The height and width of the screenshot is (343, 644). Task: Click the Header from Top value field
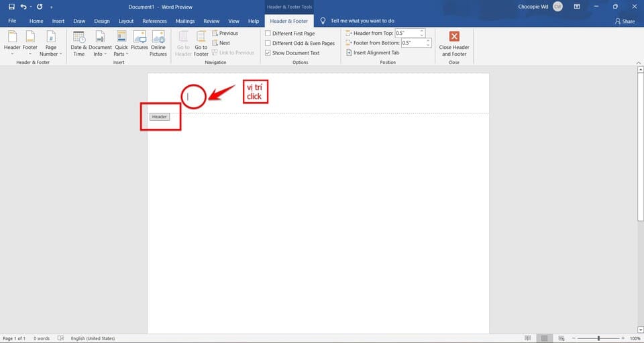[409, 33]
